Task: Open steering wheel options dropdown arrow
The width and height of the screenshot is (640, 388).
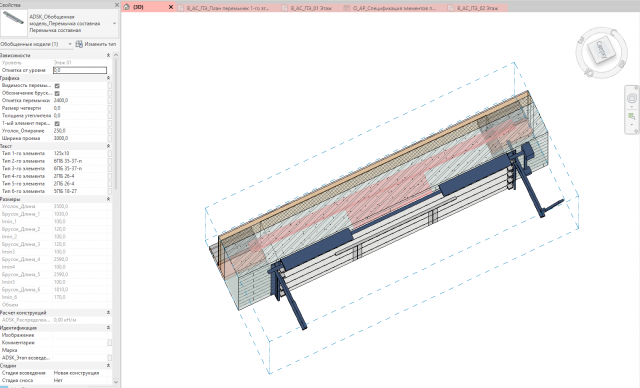Action: click(632, 107)
